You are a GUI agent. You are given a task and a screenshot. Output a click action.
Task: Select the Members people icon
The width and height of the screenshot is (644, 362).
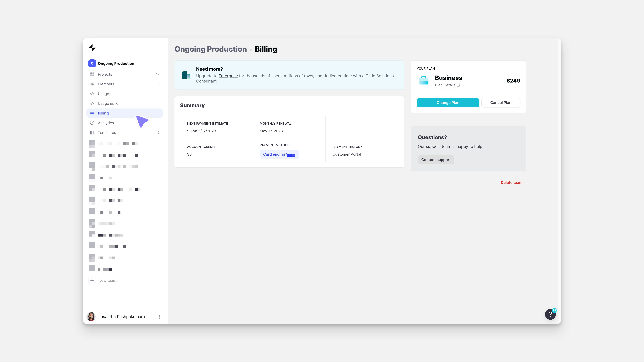tap(92, 84)
